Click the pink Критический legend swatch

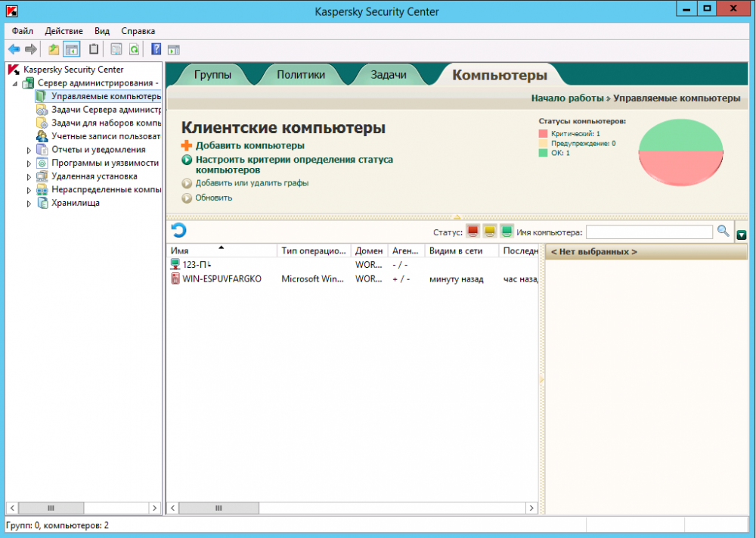[x=543, y=134]
